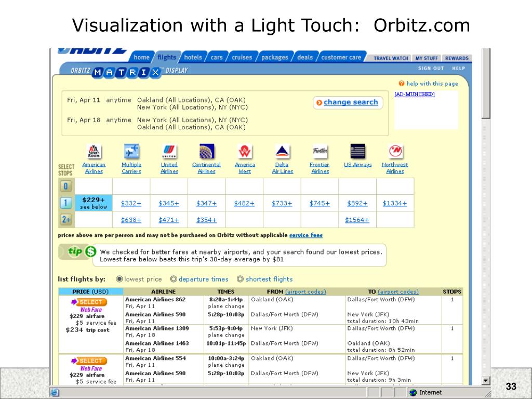Click Help link in header
This screenshot has width=532, height=399.
[458, 68]
